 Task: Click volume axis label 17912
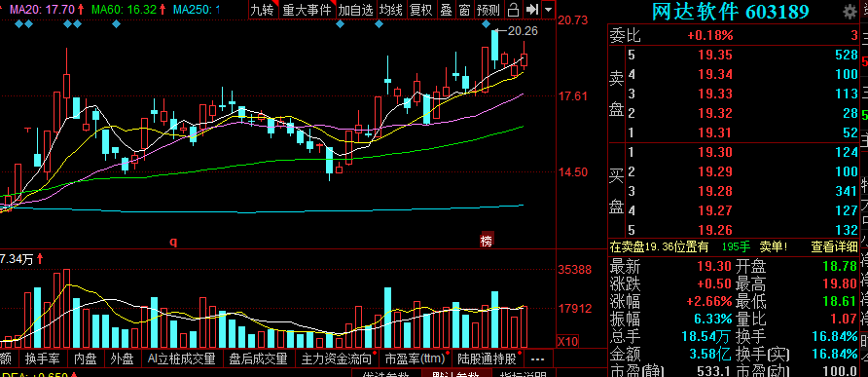tap(575, 308)
